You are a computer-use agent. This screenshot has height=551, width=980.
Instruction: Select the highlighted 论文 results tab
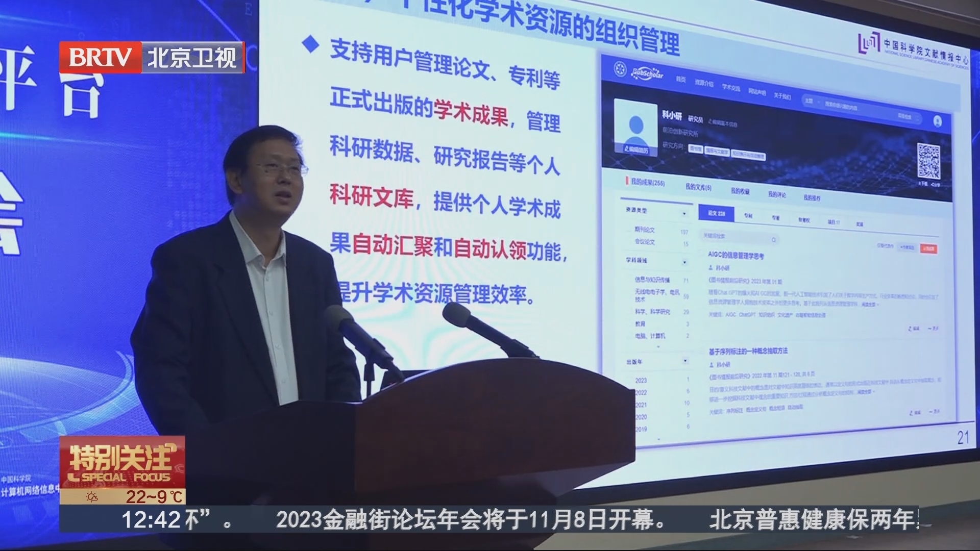tap(716, 213)
